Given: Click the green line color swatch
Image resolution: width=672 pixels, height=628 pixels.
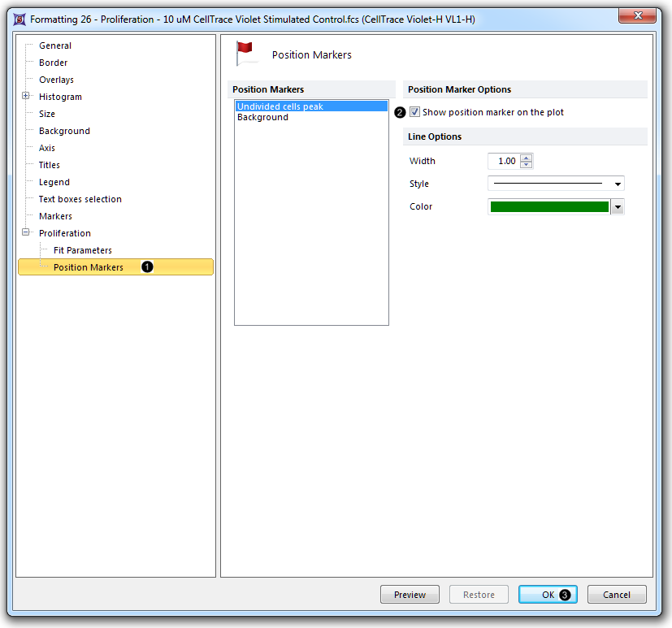Looking at the screenshot, I should tap(549, 207).
